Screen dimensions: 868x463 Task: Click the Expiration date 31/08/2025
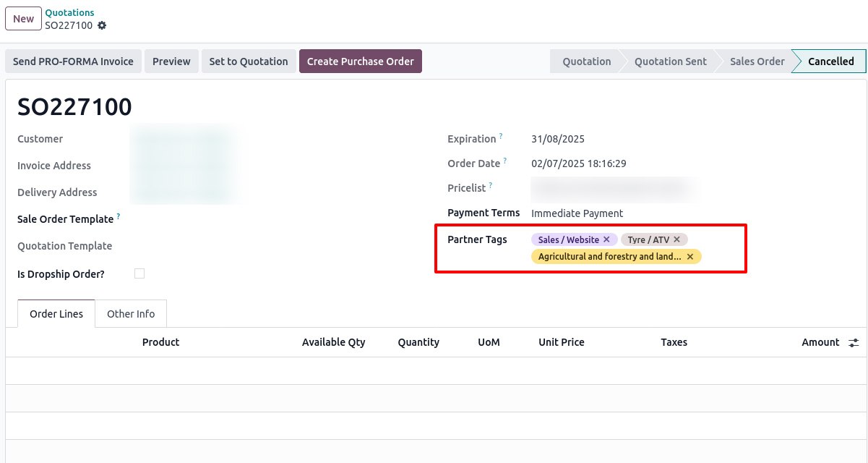(558, 139)
